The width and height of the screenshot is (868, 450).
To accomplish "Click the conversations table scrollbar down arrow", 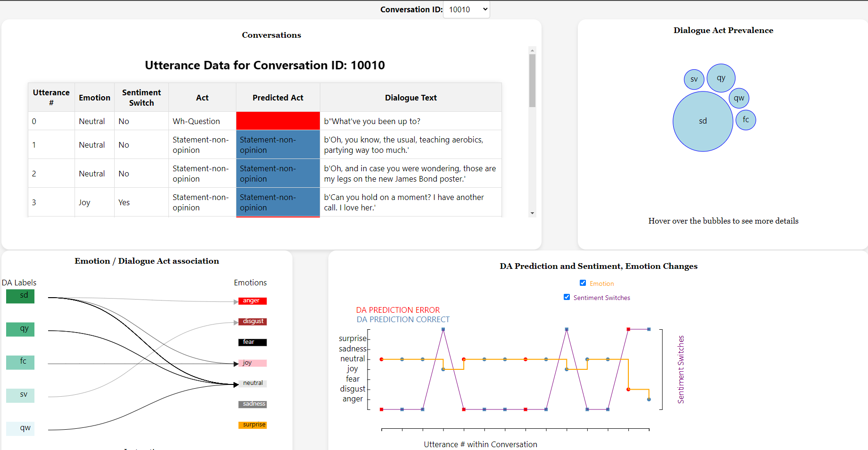I will click(532, 213).
